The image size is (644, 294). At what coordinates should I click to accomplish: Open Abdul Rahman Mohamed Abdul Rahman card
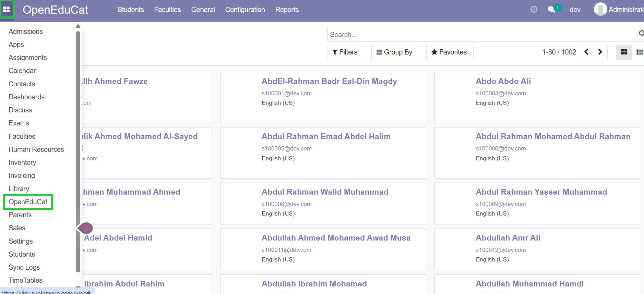[x=537, y=153]
